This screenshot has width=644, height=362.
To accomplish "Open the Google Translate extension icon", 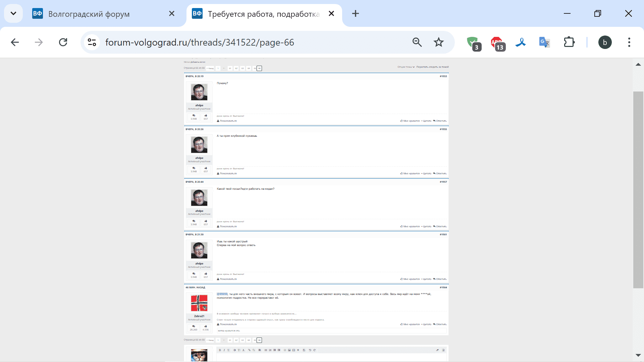I will click(544, 43).
